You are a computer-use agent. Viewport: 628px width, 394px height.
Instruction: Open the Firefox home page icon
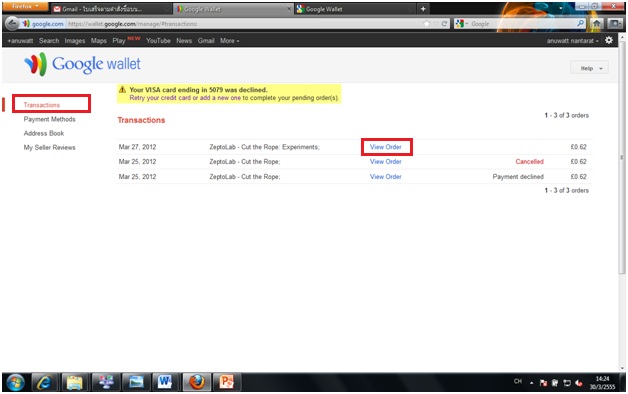(x=596, y=24)
